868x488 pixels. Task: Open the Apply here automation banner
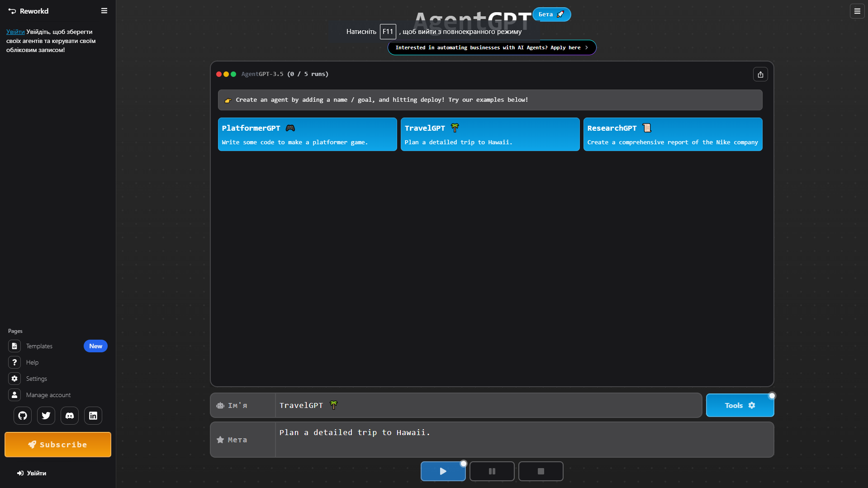click(x=492, y=47)
